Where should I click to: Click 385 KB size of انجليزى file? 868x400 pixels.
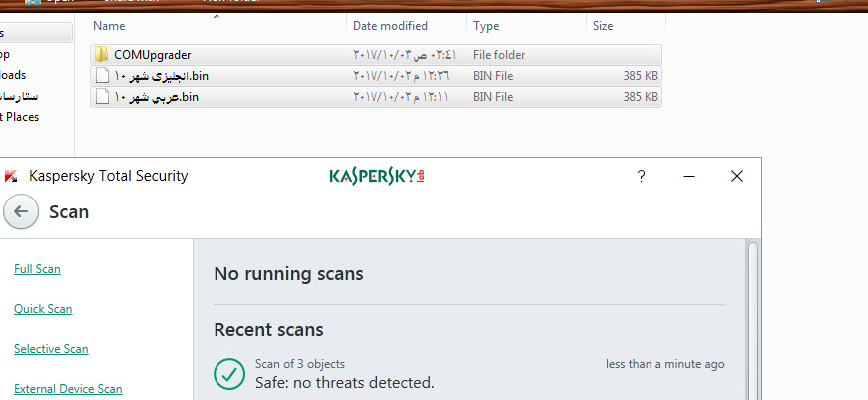click(641, 76)
